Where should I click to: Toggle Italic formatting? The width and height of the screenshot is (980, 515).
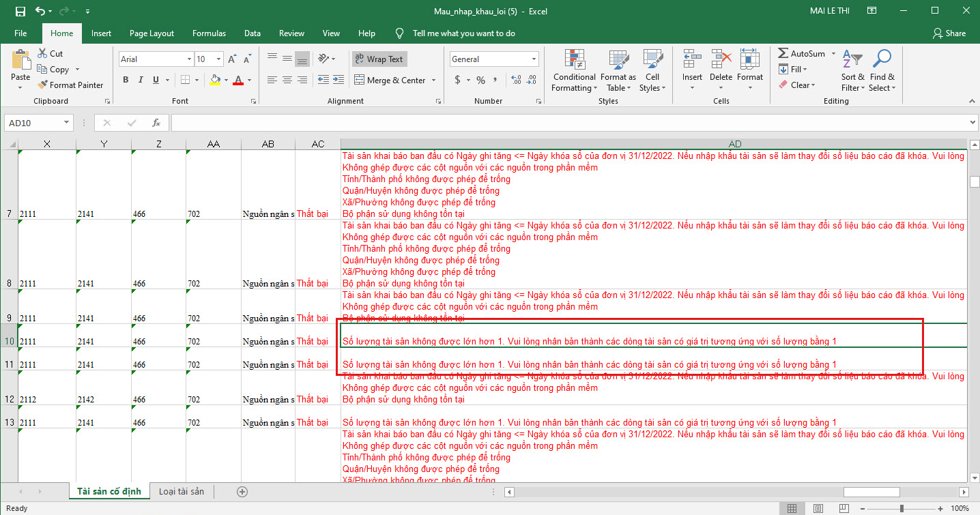pos(141,80)
